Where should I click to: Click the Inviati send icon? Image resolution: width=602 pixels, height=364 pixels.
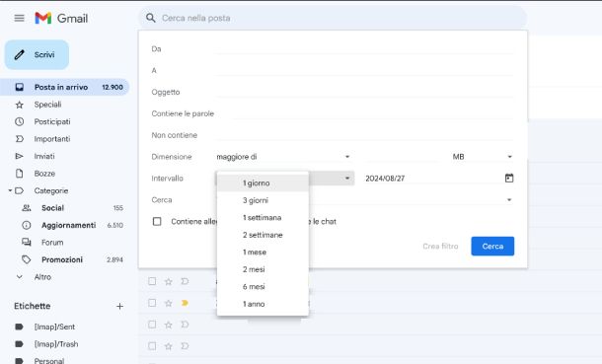click(x=19, y=156)
